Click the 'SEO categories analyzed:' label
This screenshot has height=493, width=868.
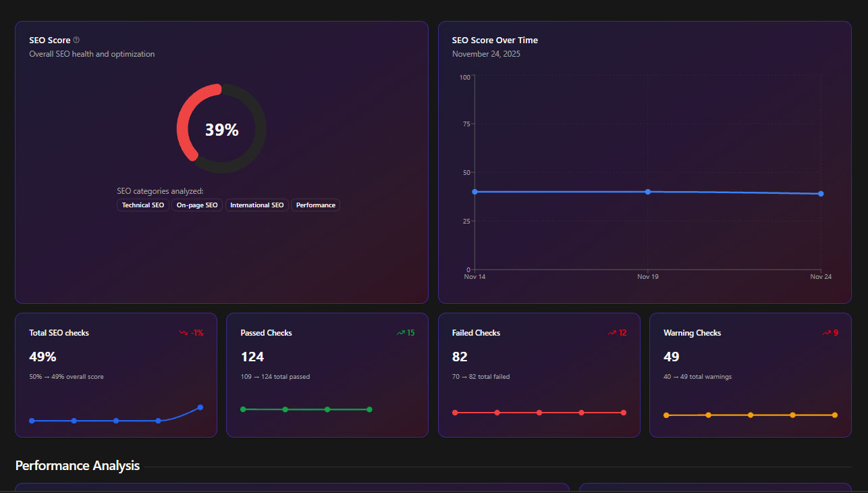160,191
